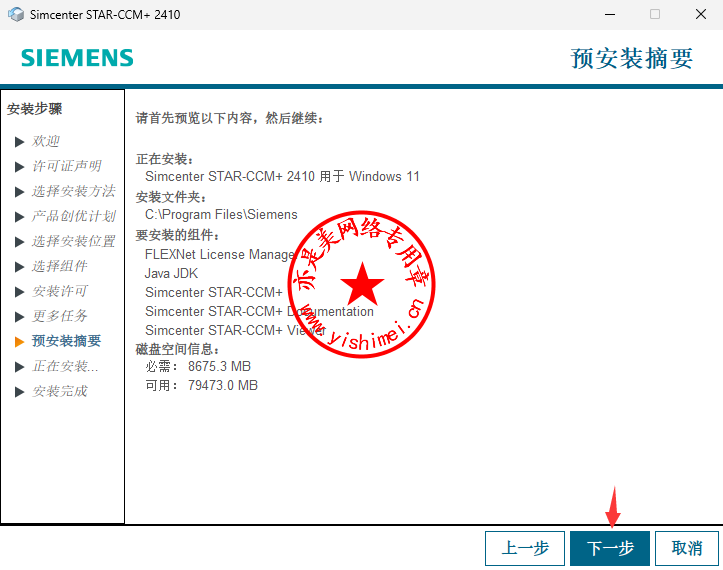Select the 安装许可 step label
Viewport: 723px width, 570px height.
[59, 291]
